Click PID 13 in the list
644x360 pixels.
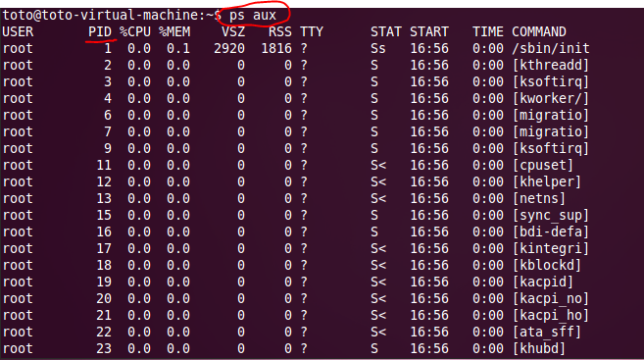(x=104, y=198)
